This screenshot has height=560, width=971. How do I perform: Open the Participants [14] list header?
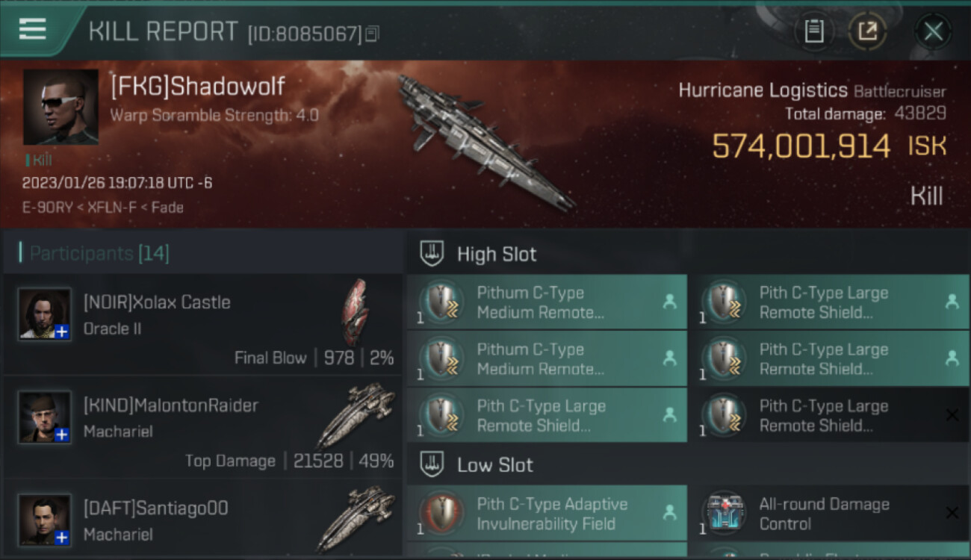point(99,253)
